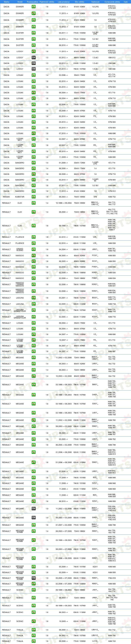Image resolution: width=131 pixels, height=644 pixels.
Task: Click the '53kW / 72KM' power cell
Action: click(80, 163)
